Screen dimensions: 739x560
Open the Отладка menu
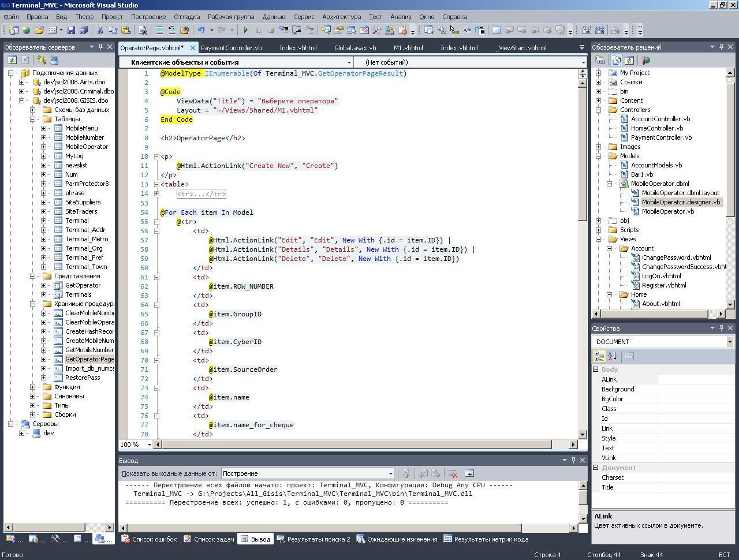click(186, 17)
